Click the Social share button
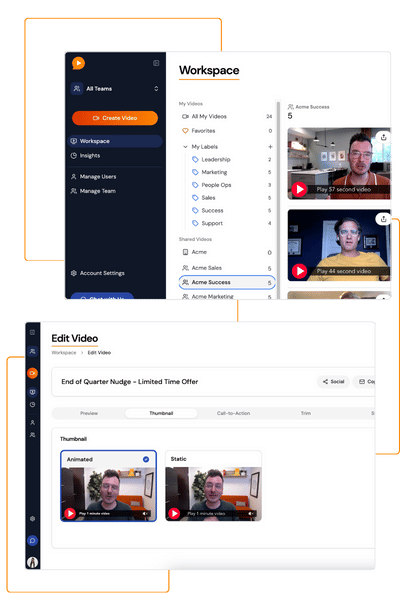 click(333, 382)
